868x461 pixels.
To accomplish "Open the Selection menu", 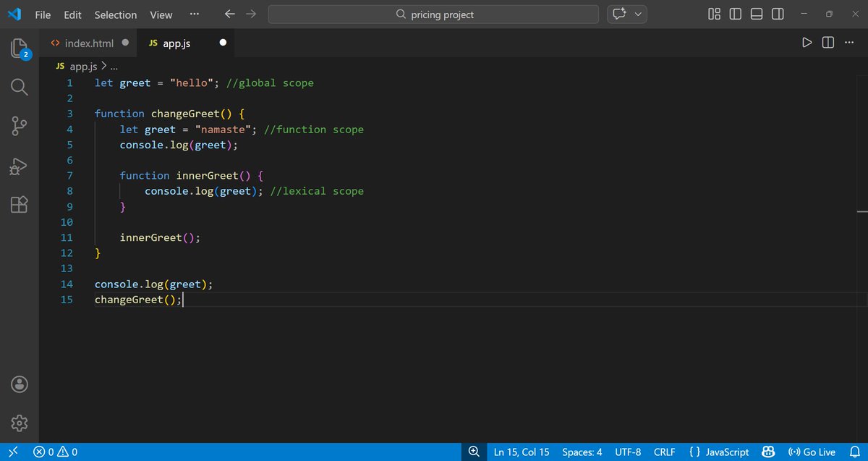I will click(x=116, y=14).
